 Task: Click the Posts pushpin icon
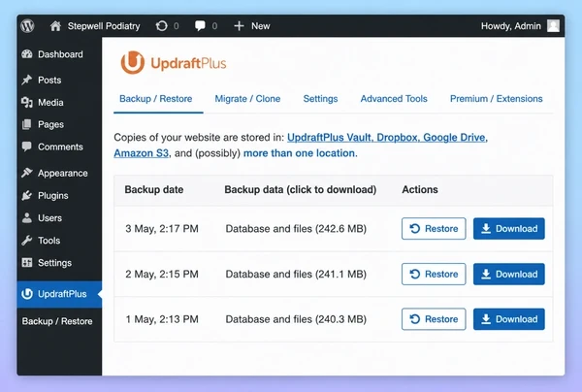pos(27,80)
